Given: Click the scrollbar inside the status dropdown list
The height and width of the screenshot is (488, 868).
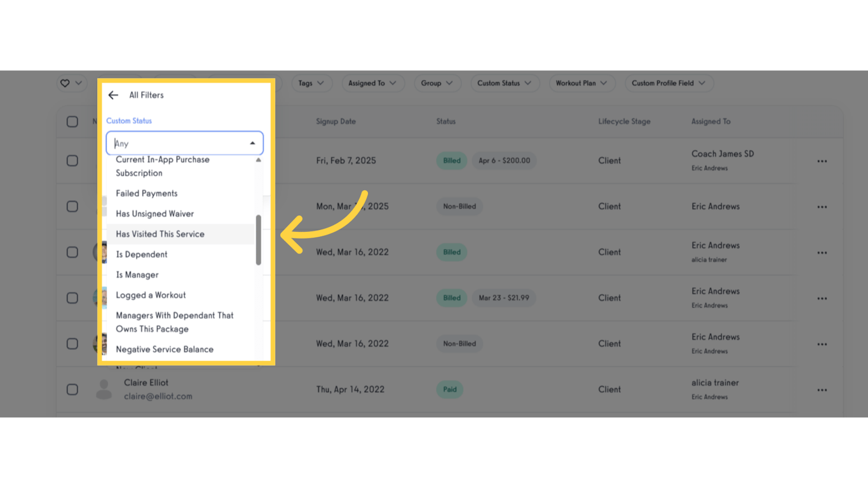Looking at the screenshot, I should click(x=259, y=241).
